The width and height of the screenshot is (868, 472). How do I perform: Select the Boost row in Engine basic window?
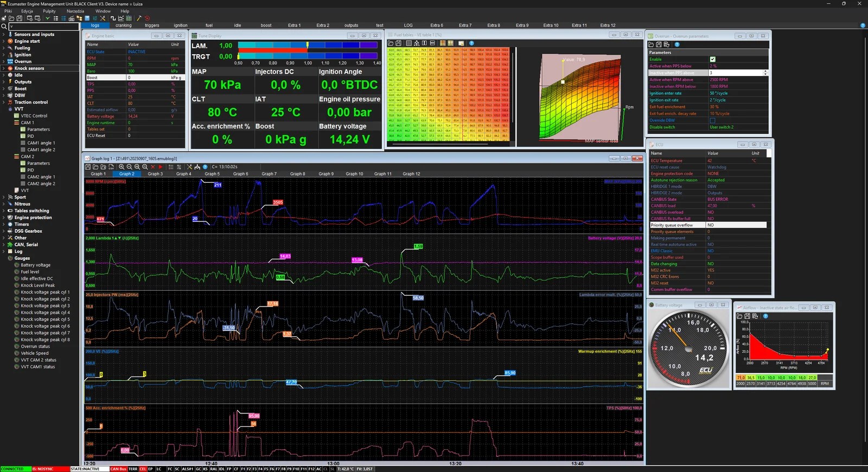coord(135,78)
